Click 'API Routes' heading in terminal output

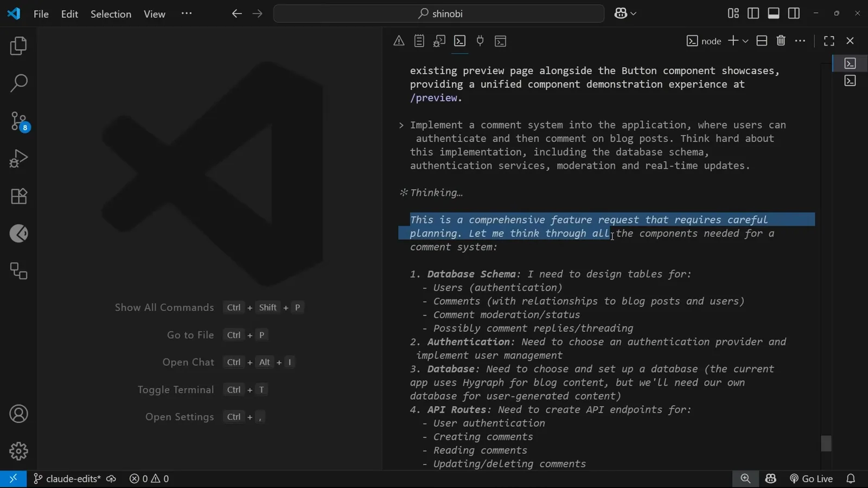(x=456, y=410)
